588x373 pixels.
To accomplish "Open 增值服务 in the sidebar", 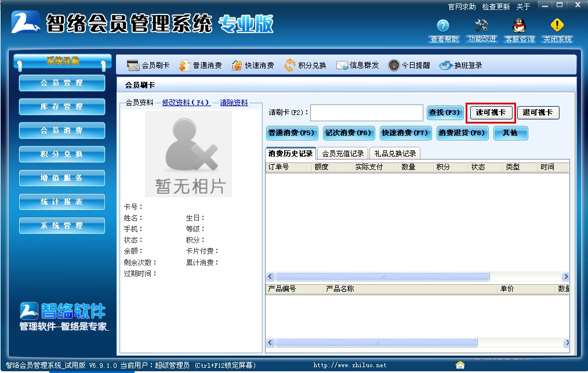I will click(62, 178).
